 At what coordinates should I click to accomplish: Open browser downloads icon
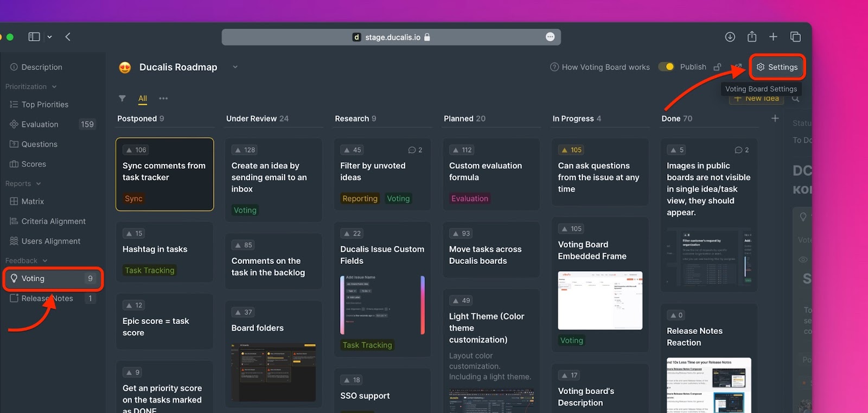[730, 37]
